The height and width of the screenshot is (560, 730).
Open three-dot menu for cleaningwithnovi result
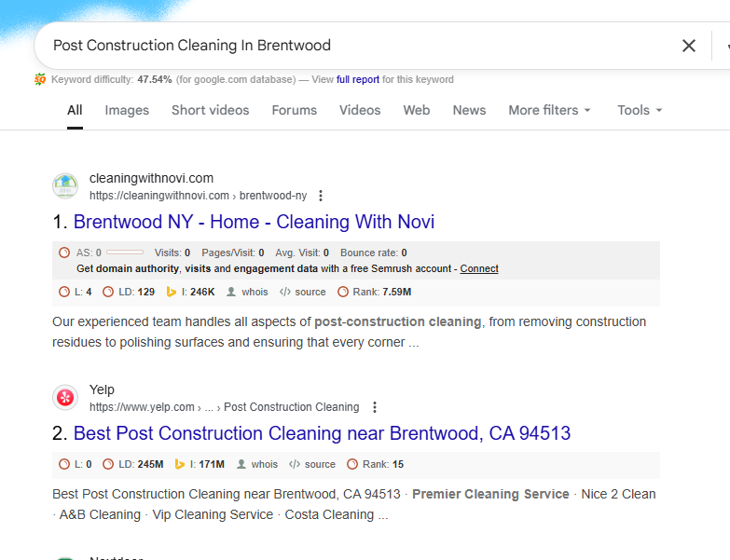[321, 196]
